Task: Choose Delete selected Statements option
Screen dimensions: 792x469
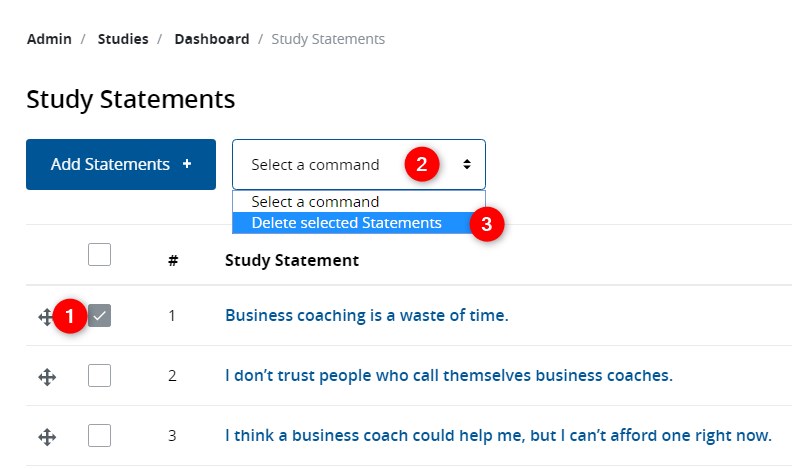Action: point(346,223)
